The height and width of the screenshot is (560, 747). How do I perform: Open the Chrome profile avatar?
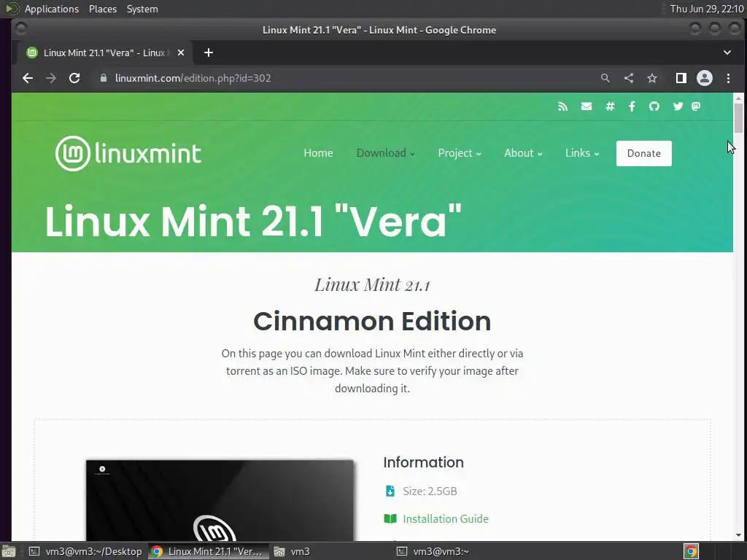(705, 78)
